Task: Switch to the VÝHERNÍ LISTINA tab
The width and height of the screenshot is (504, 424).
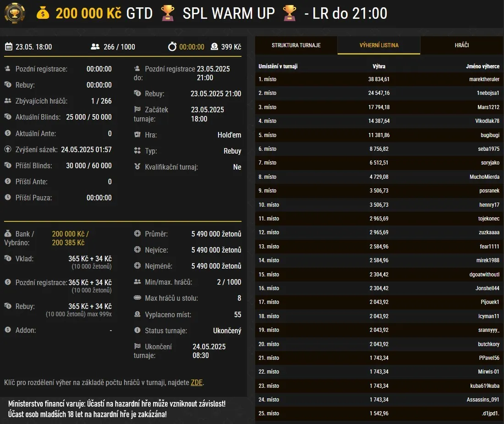Action: (379, 45)
